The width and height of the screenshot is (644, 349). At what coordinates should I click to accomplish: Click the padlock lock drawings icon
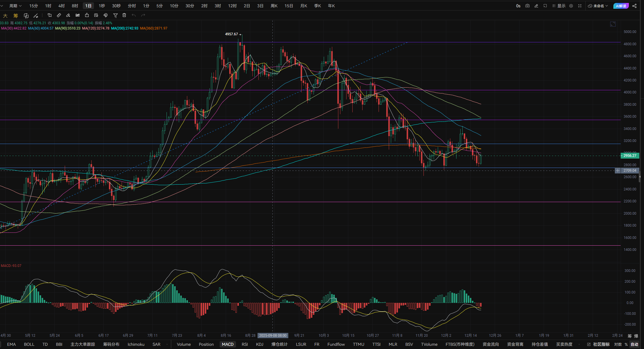(87, 15)
